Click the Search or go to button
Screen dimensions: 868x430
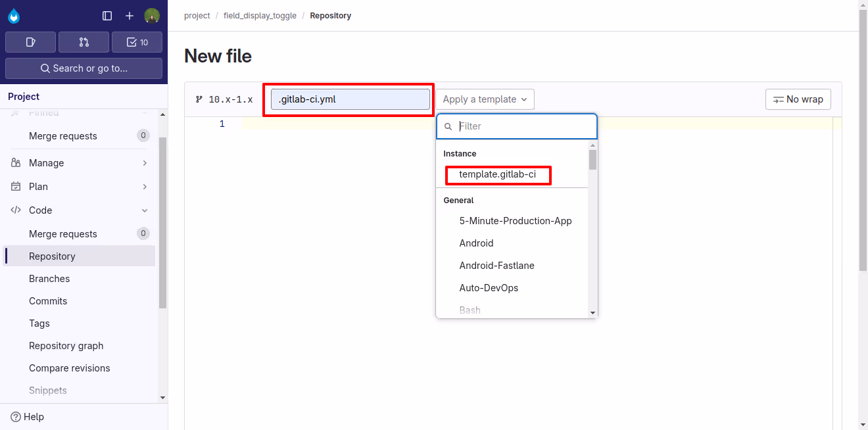84,68
